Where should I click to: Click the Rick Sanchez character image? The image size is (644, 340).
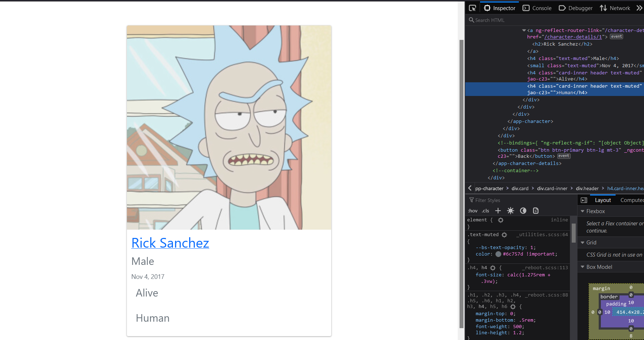(229, 128)
